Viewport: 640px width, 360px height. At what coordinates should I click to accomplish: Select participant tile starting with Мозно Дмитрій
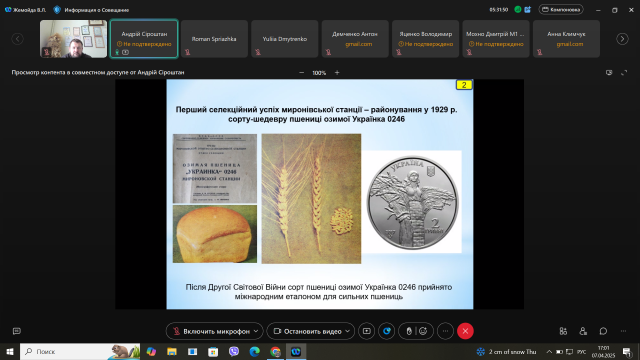coord(496,39)
